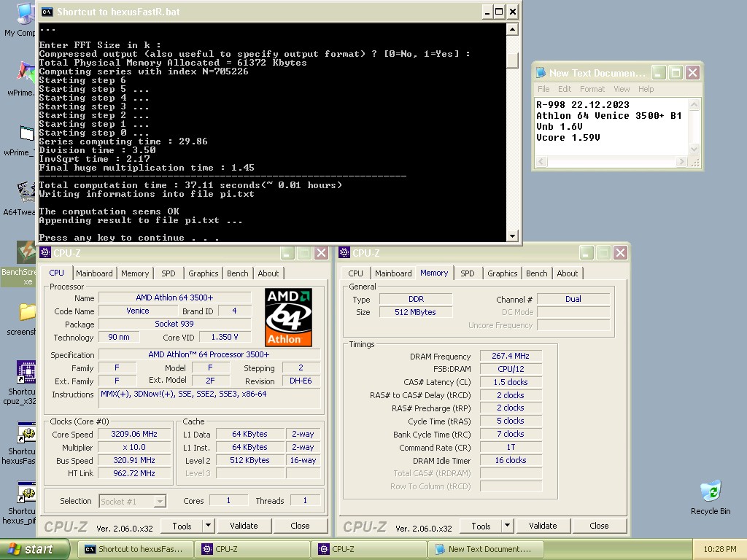Click the HT Link 962.72 MHz value

(x=134, y=472)
